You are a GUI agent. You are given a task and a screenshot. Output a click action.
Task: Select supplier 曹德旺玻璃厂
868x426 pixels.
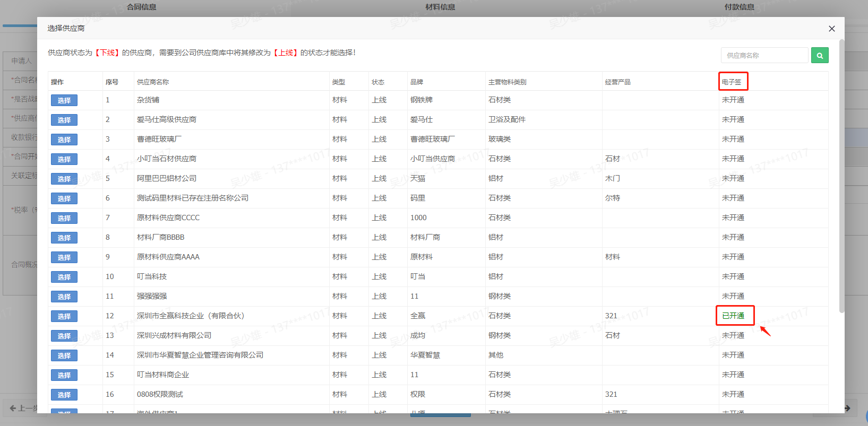coord(64,140)
